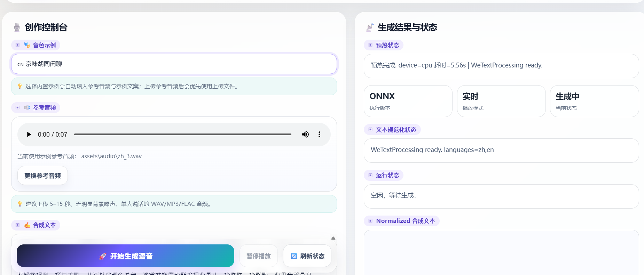The width and height of the screenshot is (644, 275).
Task: Click the Normalized 合成文本 output box
Action: (x=501, y=253)
